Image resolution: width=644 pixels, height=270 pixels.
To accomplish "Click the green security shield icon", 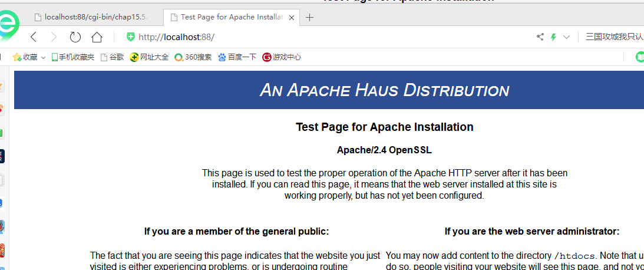I will 131,37.
